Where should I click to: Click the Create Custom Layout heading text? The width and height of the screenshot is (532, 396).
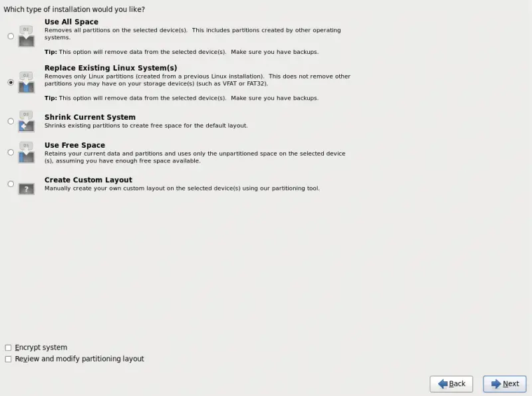pos(88,180)
